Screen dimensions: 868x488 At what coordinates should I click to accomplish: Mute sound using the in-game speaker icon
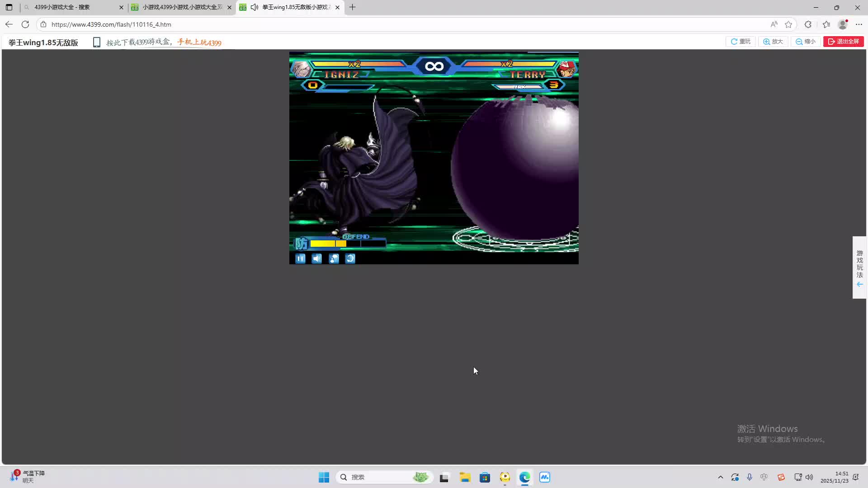317,258
